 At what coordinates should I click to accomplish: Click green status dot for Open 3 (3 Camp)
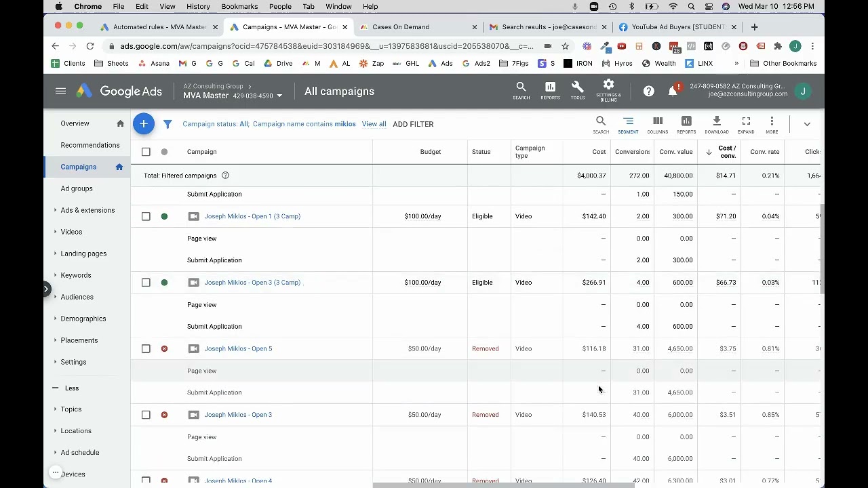(164, 283)
